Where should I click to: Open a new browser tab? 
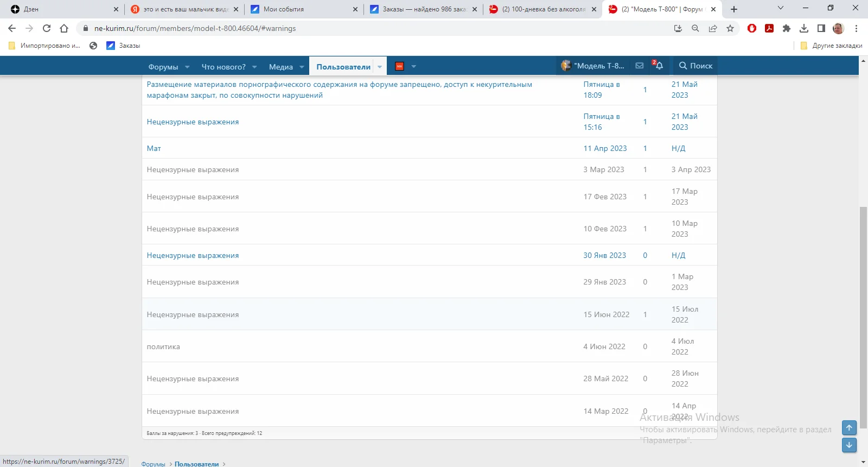tap(734, 9)
